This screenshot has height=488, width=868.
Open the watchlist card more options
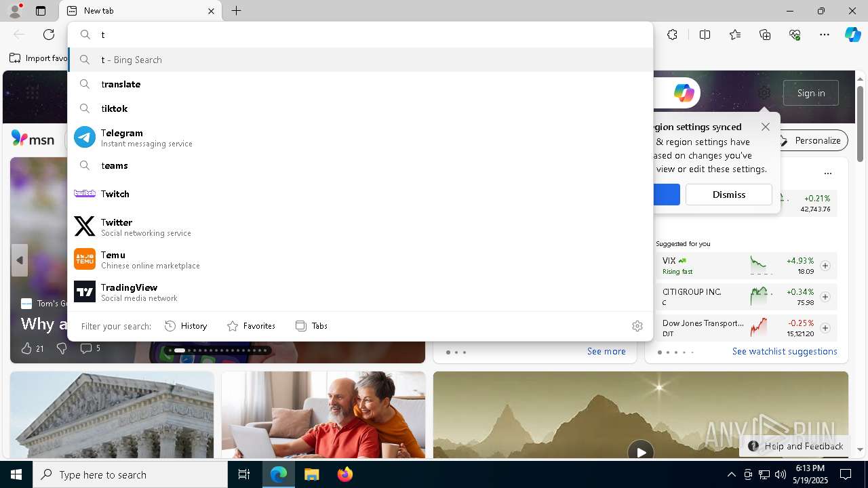(827, 174)
